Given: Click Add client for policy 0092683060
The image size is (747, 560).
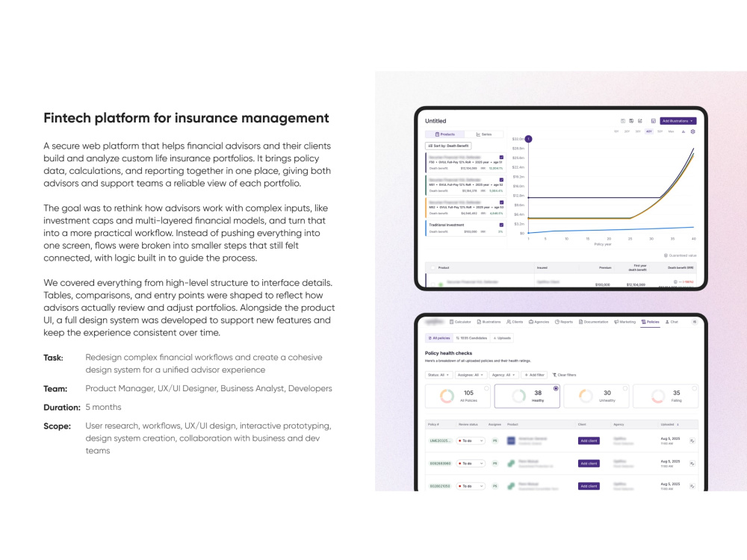Looking at the screenshot, I should (x=589, y=464).
